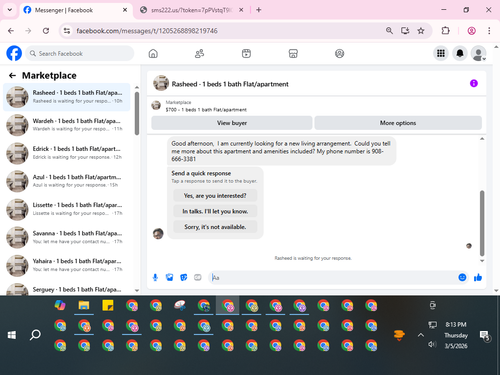Click the View buyer button

click(232, 123)
